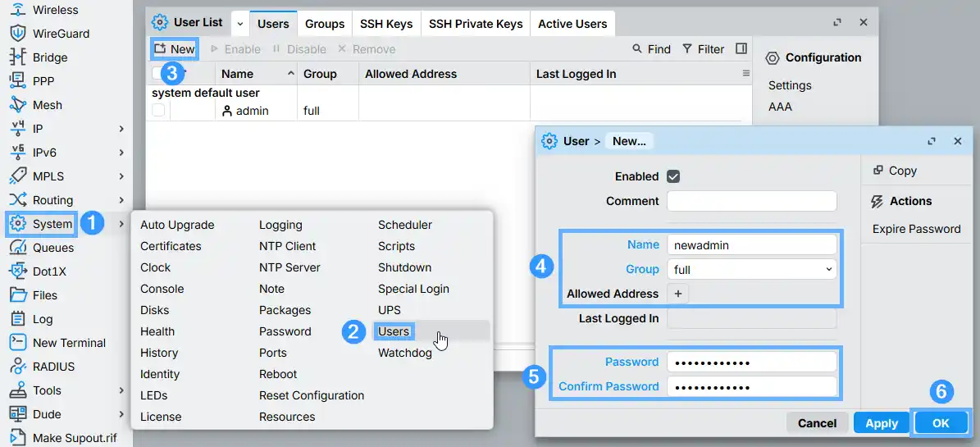Click the Routing arrows icon

tap(18, 199)
